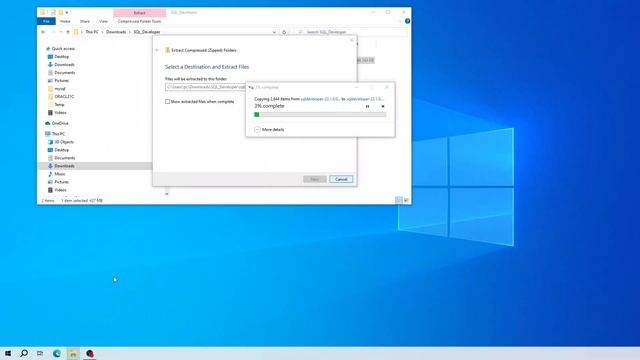Open the Temp folder in navigation pane
The image size is (640, 360).
coord(59,104)
